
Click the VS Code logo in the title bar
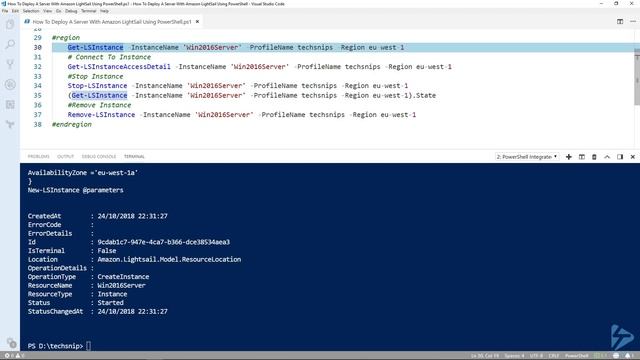(x=4, y=4)
